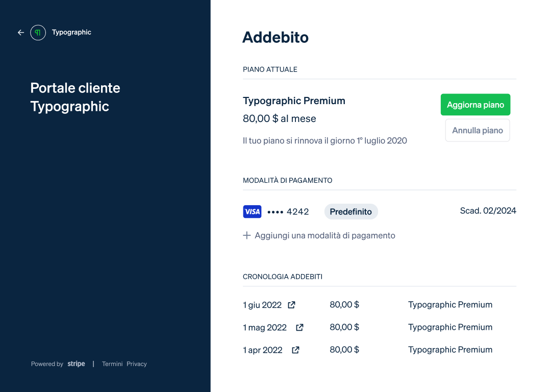Click the Typographic pilcrow logo

pos(38,33)
